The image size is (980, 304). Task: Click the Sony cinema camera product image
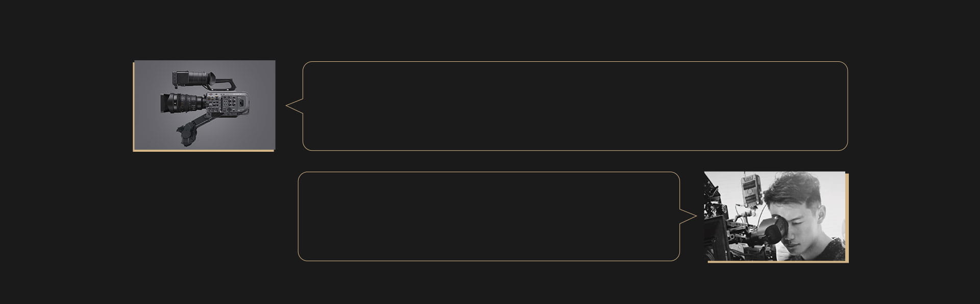(x=205, y=105)
